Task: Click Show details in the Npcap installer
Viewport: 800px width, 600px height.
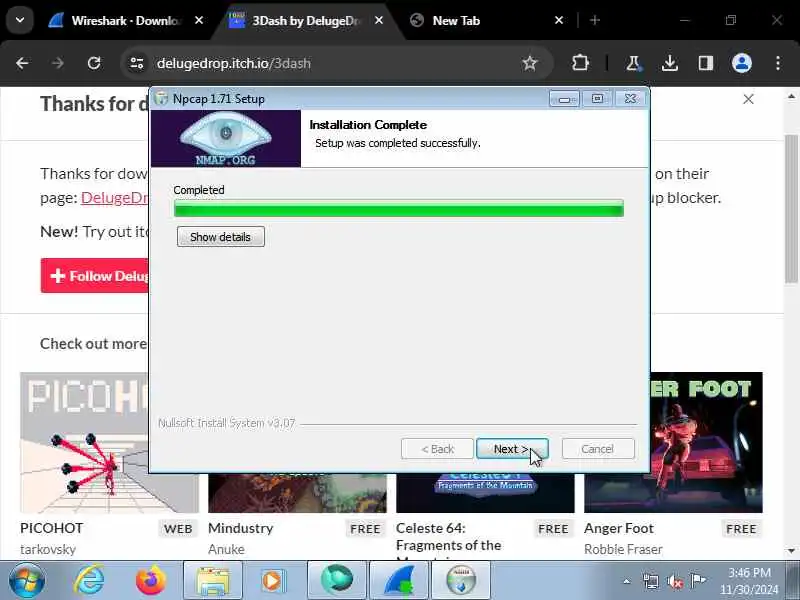Action: pyautogui.click(x=220, y=237)
